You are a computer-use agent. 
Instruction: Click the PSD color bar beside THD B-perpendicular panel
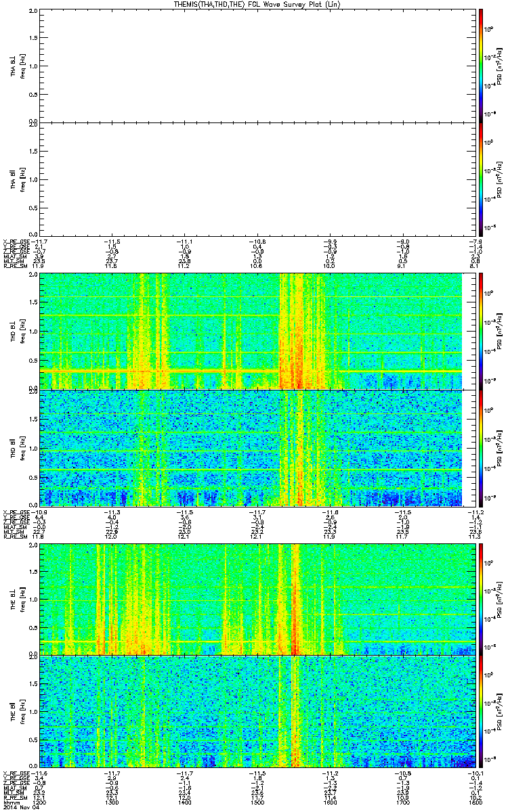pyautogui.click(x=480, y=331)
